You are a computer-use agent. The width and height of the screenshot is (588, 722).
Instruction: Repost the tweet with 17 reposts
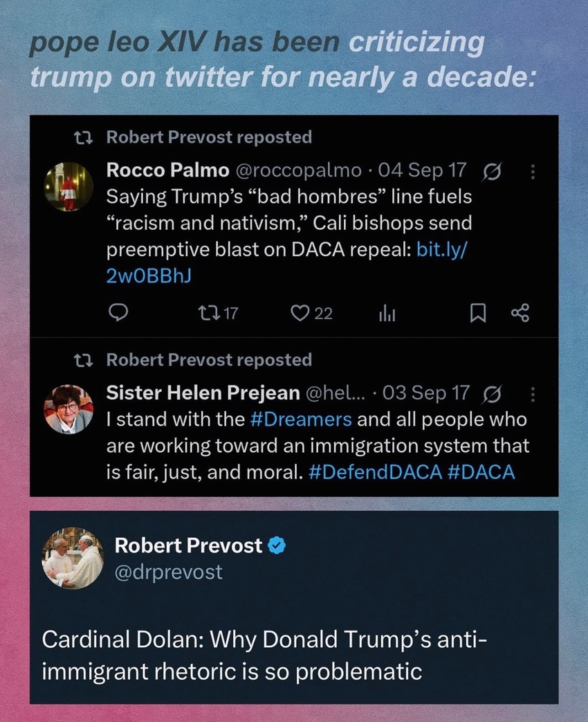pyautogui.click(x=208, y=314)
